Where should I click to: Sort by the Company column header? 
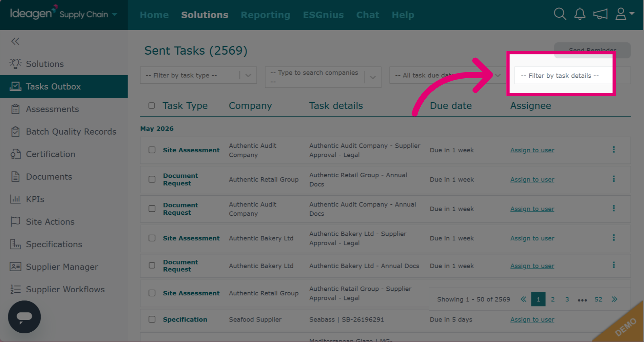[250, 106]
